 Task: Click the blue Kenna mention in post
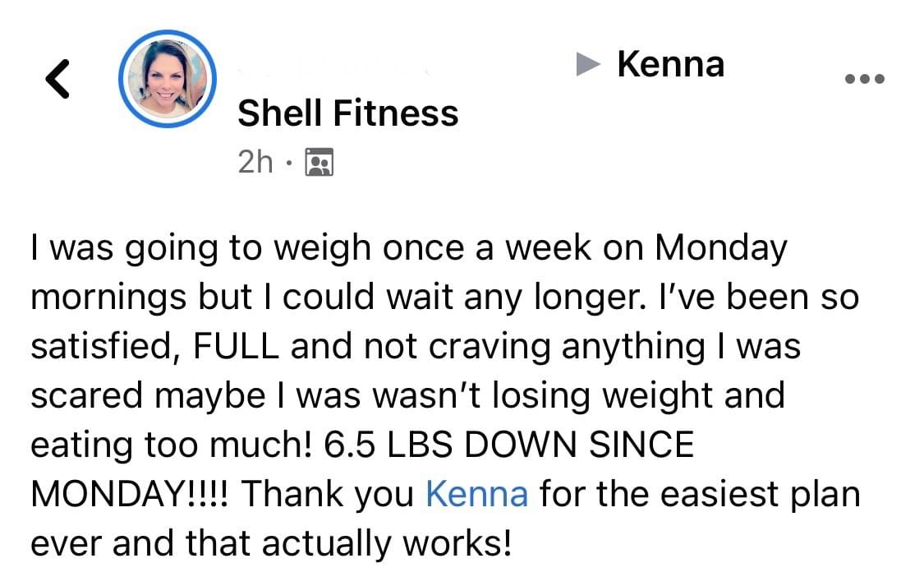coord(476,493)
